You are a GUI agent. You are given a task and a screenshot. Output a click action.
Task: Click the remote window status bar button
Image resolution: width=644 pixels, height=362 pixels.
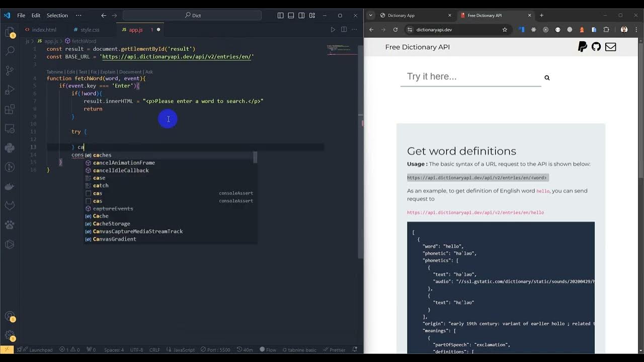[7, 349]
